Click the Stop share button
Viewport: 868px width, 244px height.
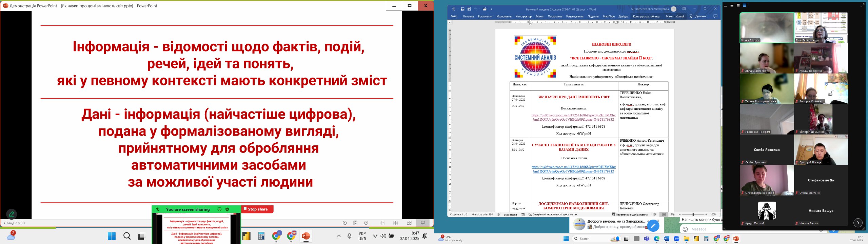[257, 209]
